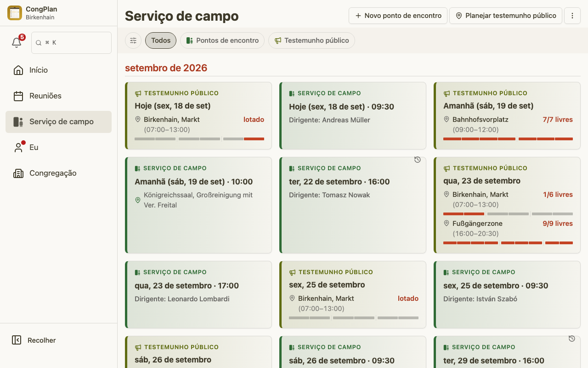Screen dimensions: 588x368
Task: Click history icon on ter, 22 de setembro card
Action: [x=418, y=160]
